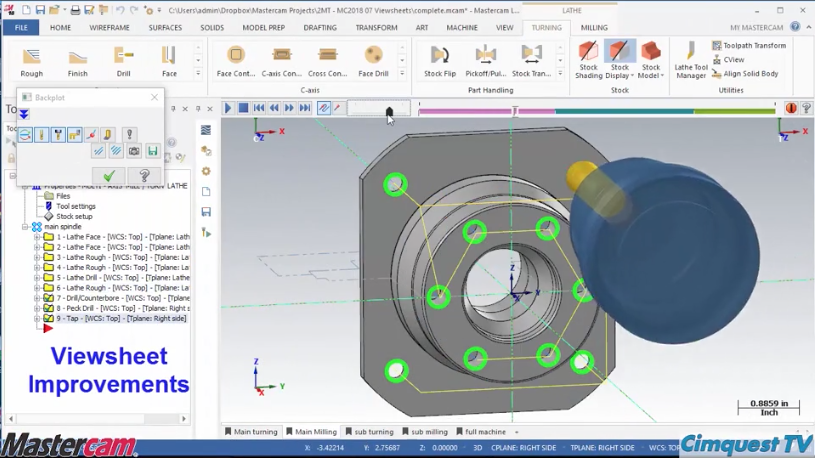Toggle quick verify shading in Backplot

(x=108, y=135)
